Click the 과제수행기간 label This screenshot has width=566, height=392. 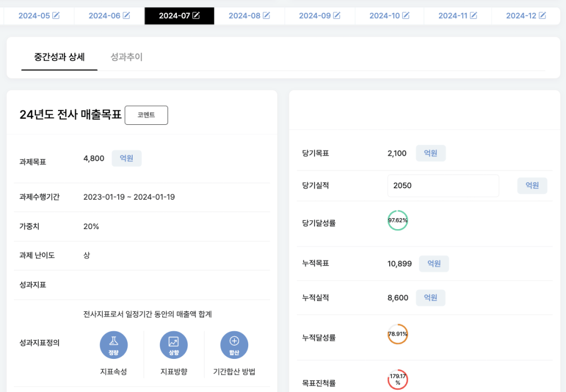pyautogui.click(x=39, y=197)
